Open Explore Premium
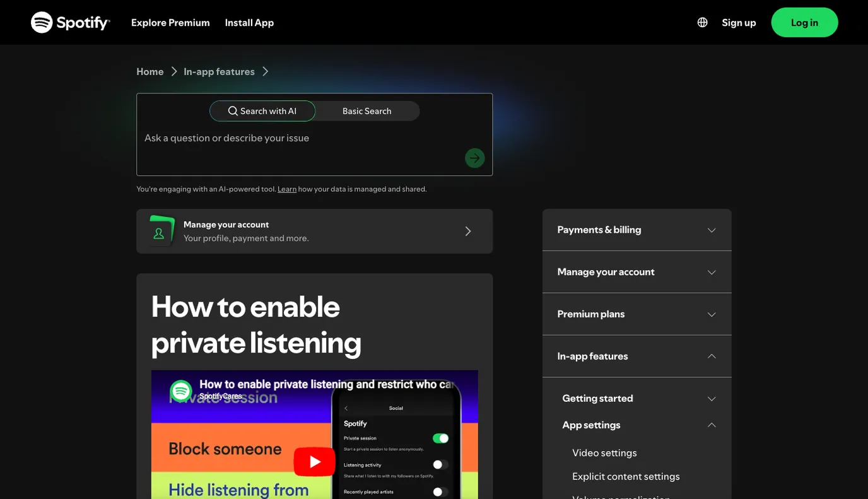This screenshot has width=868, height=499. [170, 22]
